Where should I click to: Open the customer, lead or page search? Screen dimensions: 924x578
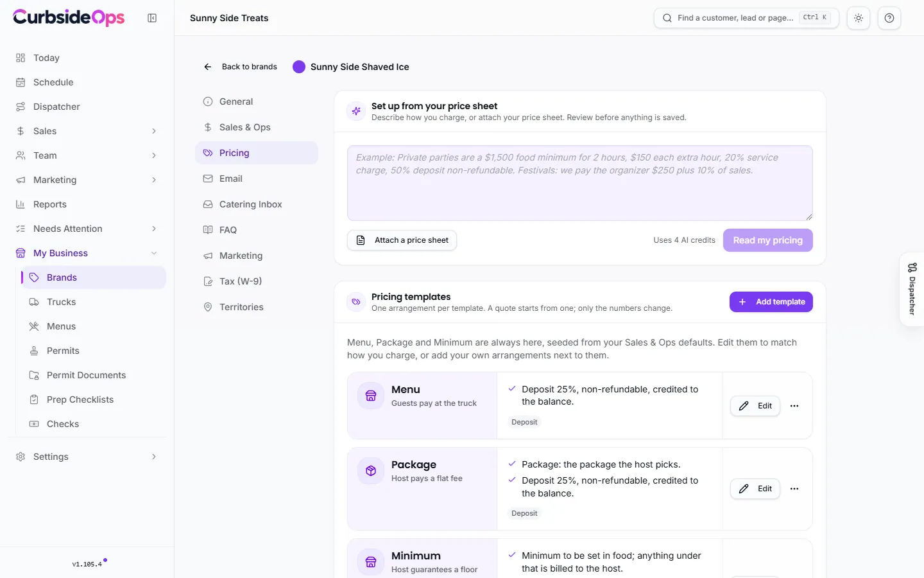click(746, 18)
